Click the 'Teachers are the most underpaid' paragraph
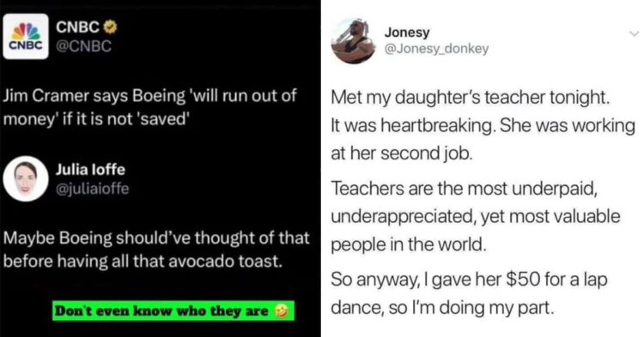 pos(476,216)
